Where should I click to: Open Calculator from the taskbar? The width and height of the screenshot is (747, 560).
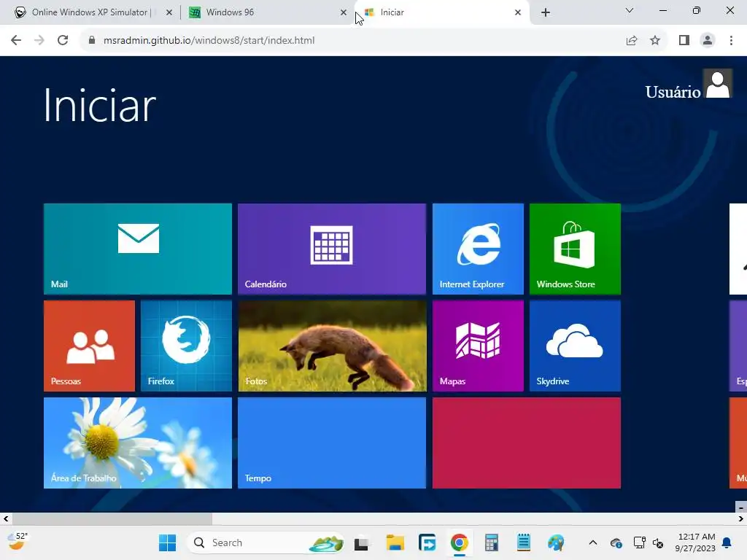pyautogui.click(x=492, y=542)
